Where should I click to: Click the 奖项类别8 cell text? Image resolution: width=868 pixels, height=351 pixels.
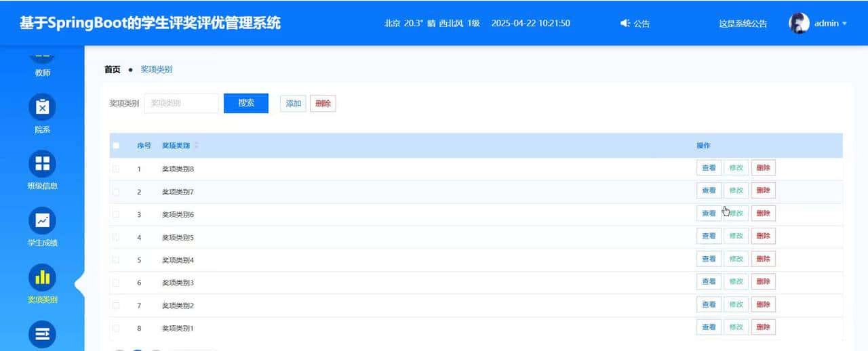(178, 169)
